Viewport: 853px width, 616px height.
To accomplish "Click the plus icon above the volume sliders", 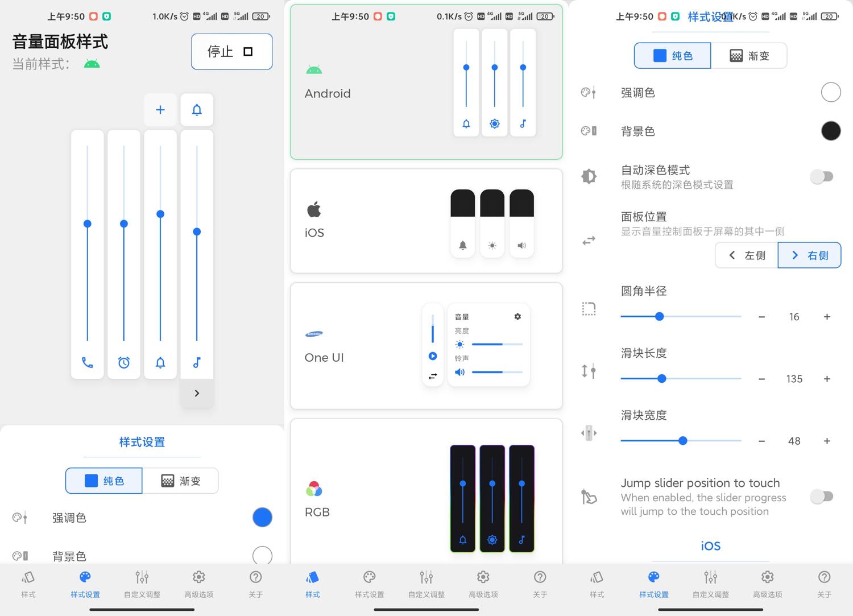I will 160,110.
